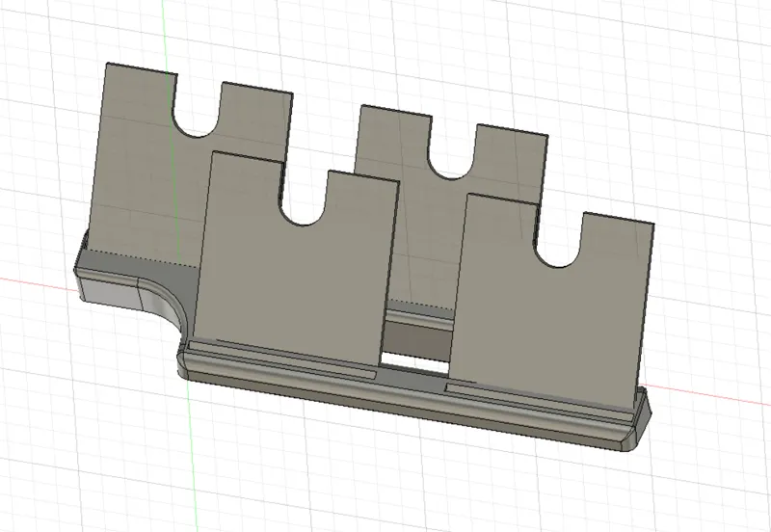Screen dimensions: 771x532
Task: Select the flat side face of the left base block
Action: 111,293
